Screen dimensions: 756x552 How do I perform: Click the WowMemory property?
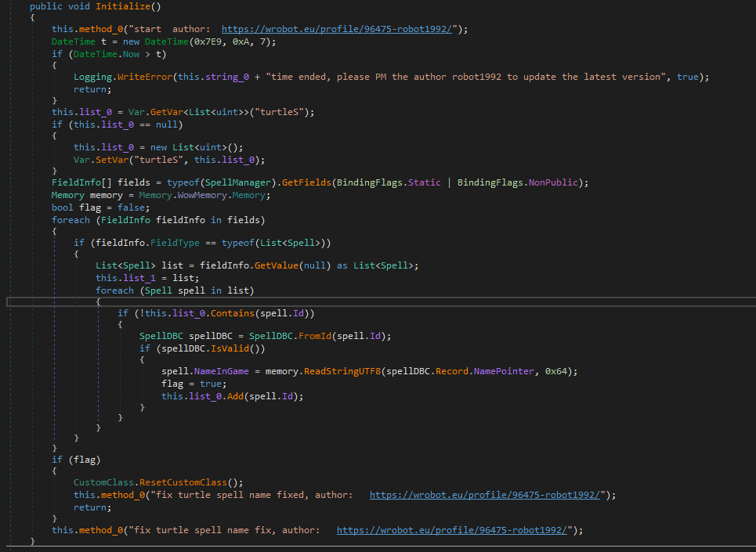point(202,195)
